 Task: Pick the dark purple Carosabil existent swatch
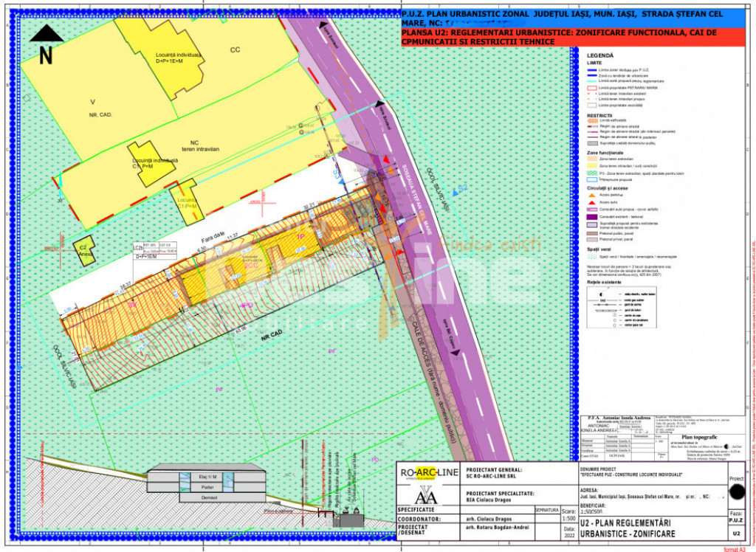point(591,215)
